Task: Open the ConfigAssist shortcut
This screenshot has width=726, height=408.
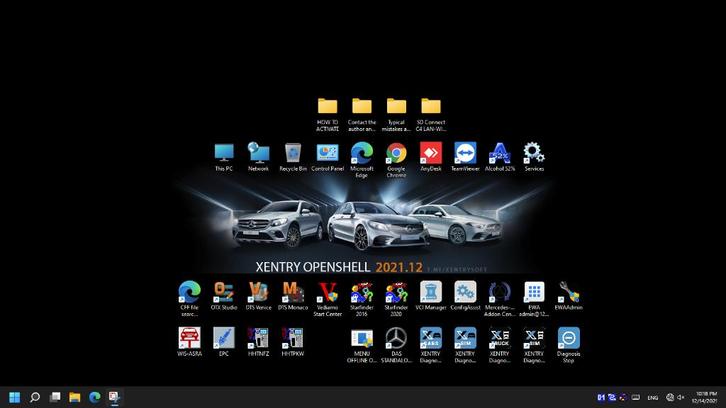Action: 465,291
